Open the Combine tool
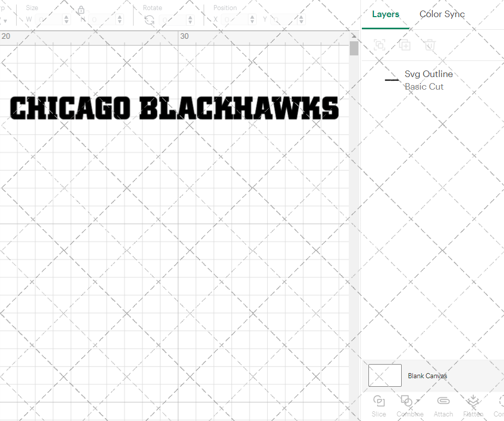Image resolution: width=504 pixels, height=421 pixels. pyautogui.click(x=409, y=406)
